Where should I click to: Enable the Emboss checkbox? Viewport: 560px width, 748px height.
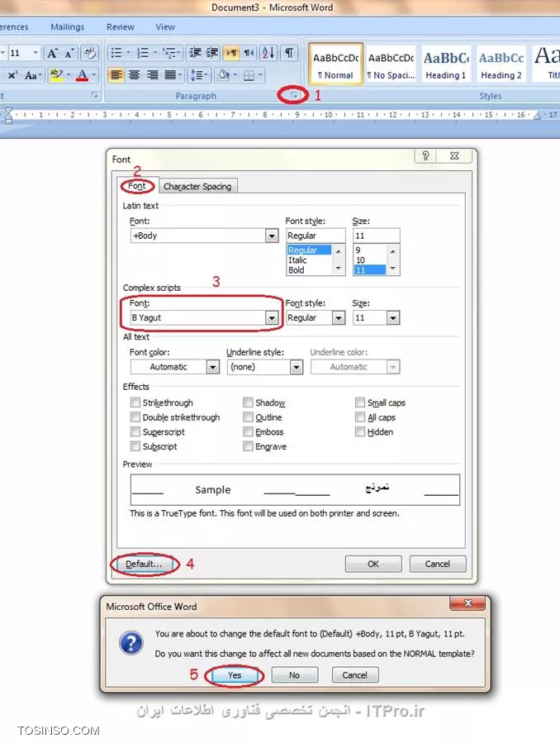pos(248,432)
